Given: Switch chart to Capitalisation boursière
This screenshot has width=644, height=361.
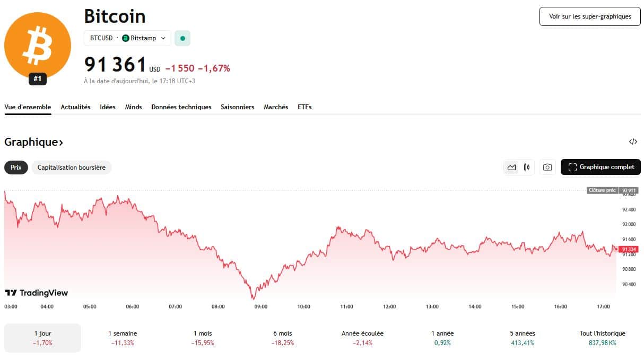Looking at the screenshot, I should pyautogui.click(x=72, y=168).
